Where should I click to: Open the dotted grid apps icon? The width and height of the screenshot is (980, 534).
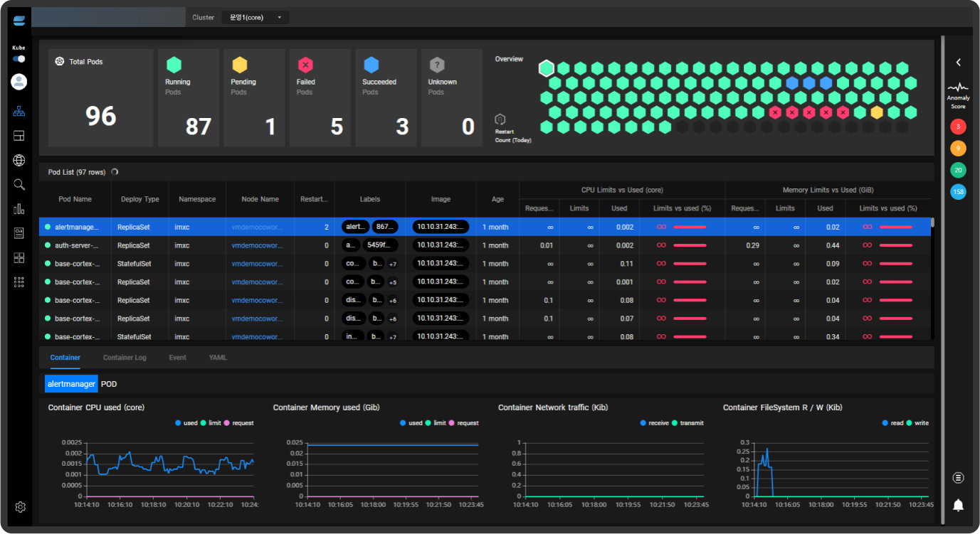pyautogui.click(x=19, y=282)
